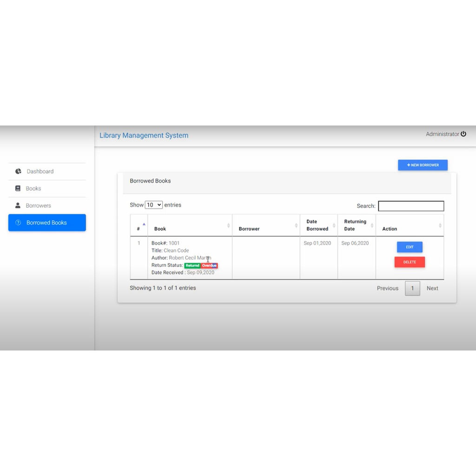Image resolution: width=476 pixels, height=476 pixels.
Task: Click the Borrowers person icon
Action: 18,205
